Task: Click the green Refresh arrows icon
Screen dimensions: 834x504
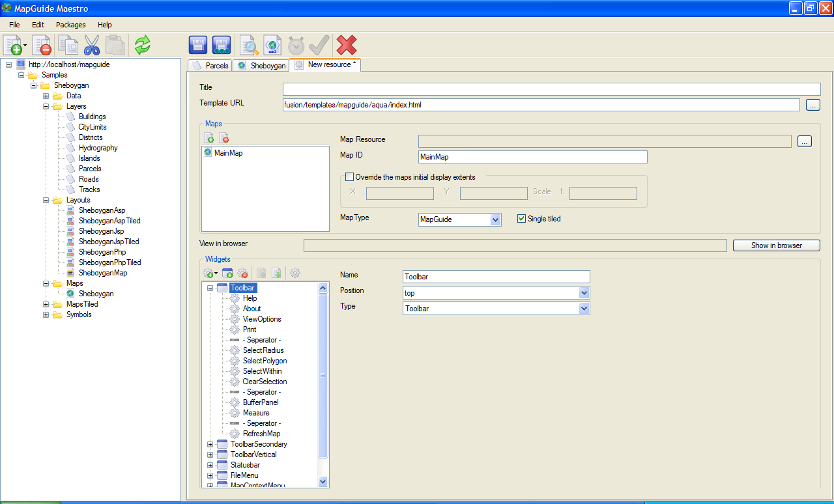Action: click(x=142, y=45)
